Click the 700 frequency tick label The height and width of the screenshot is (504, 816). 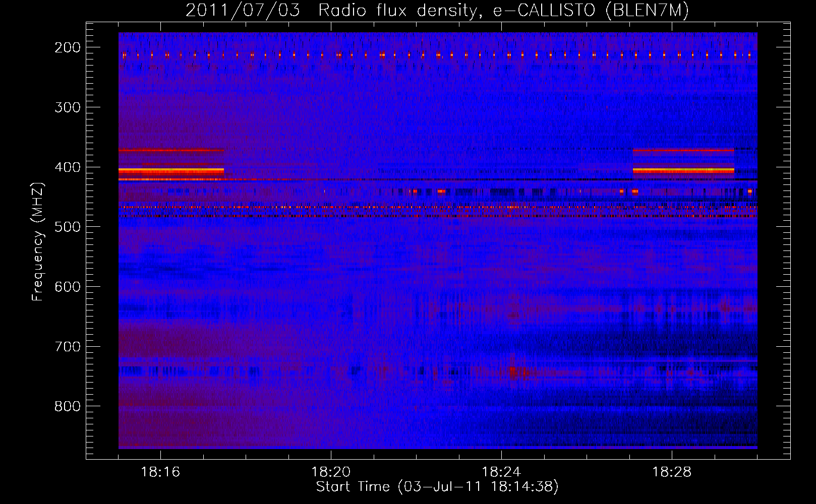[x=68, y=347]
